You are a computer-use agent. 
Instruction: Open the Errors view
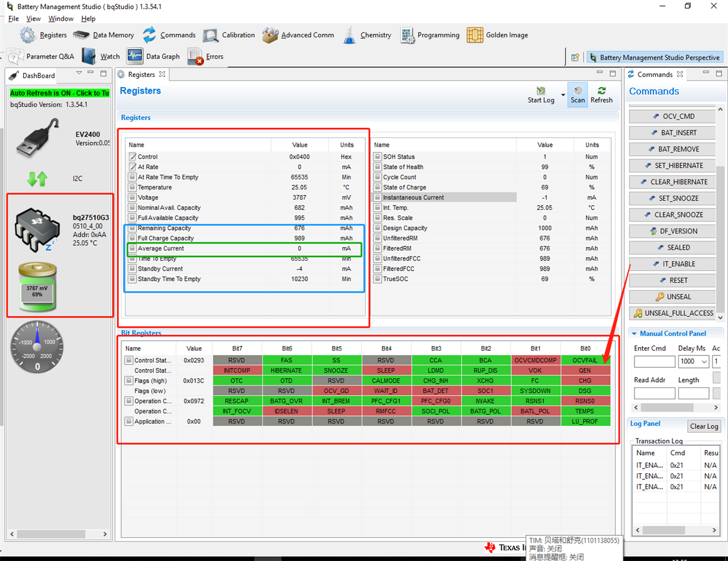coord(205,56)
